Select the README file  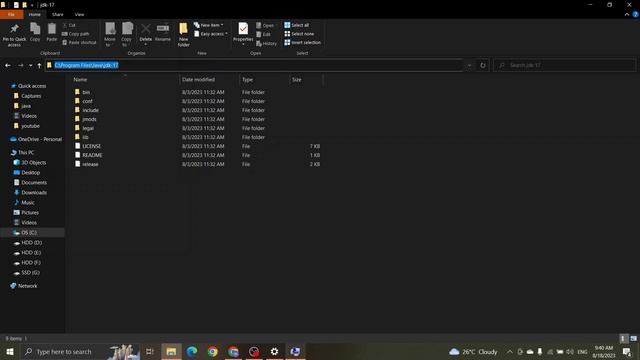[92, 155]
